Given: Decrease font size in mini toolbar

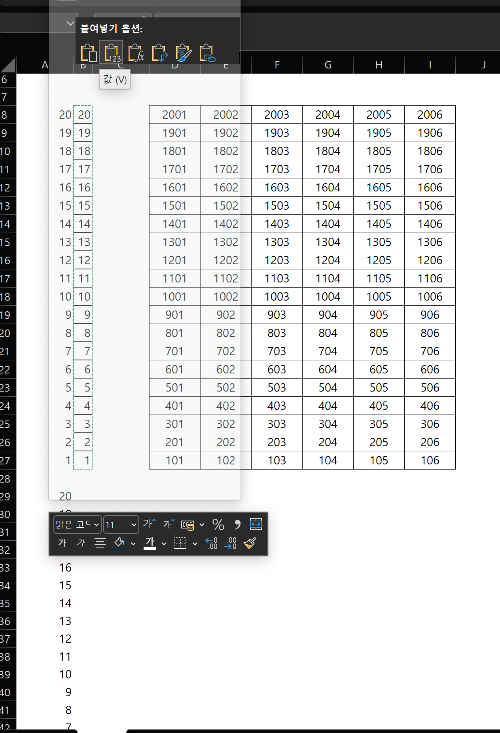Looking at the screenshot, I should click(169, 524).
